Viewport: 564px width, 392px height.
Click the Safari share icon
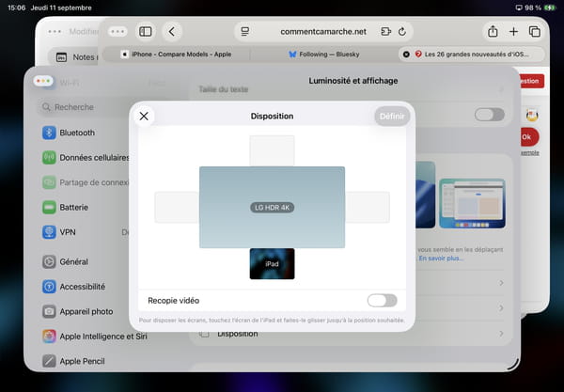pos(493,31)
